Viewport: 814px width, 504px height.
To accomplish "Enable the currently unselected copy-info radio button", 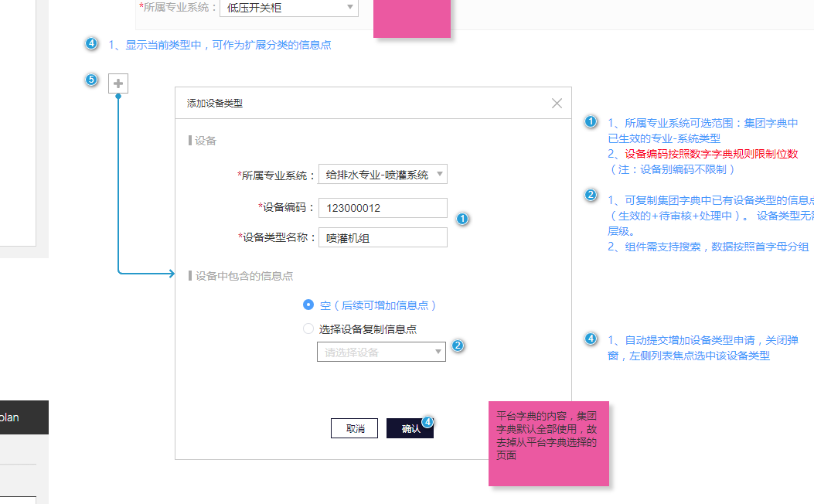I will click(307, 328).
